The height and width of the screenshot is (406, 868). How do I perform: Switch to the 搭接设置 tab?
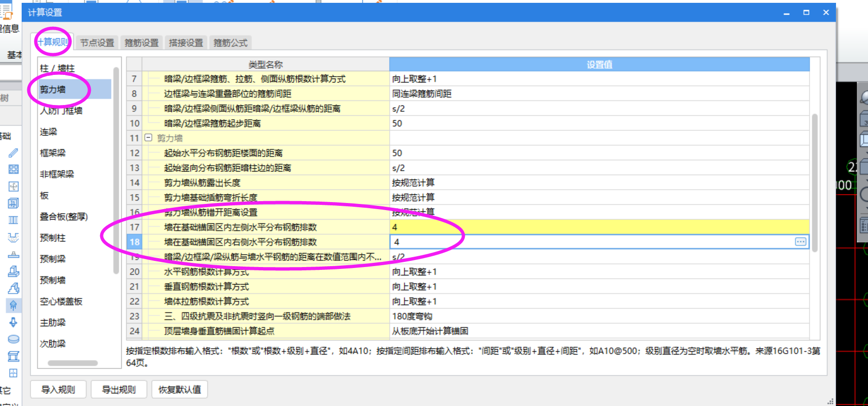pos(186,42)
